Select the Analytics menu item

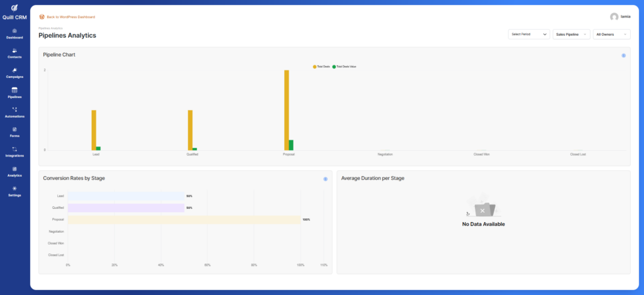[x=14, y=171]
